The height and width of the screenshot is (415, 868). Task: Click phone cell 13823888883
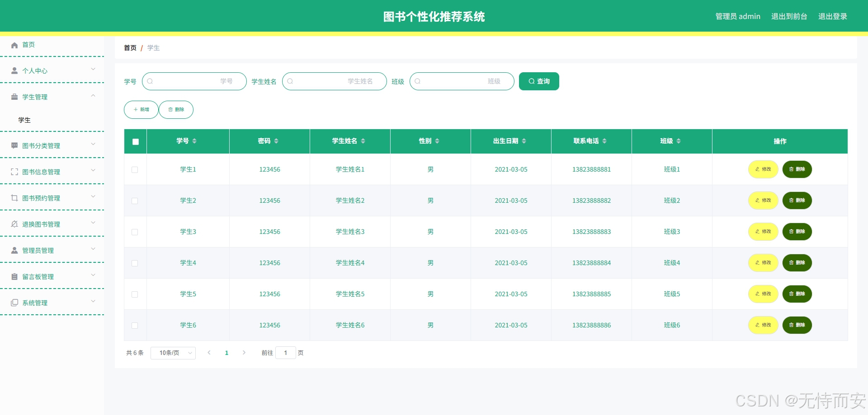591,232
